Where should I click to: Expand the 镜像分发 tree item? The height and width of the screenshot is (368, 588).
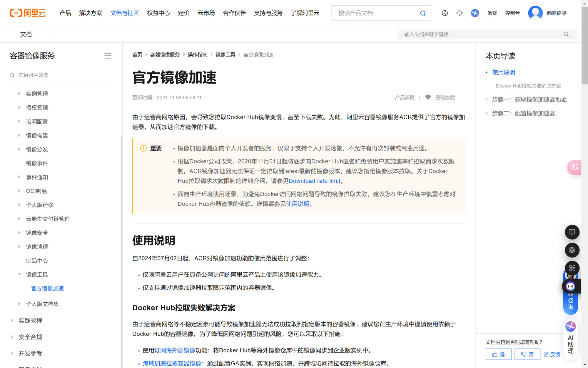[19, 149]
